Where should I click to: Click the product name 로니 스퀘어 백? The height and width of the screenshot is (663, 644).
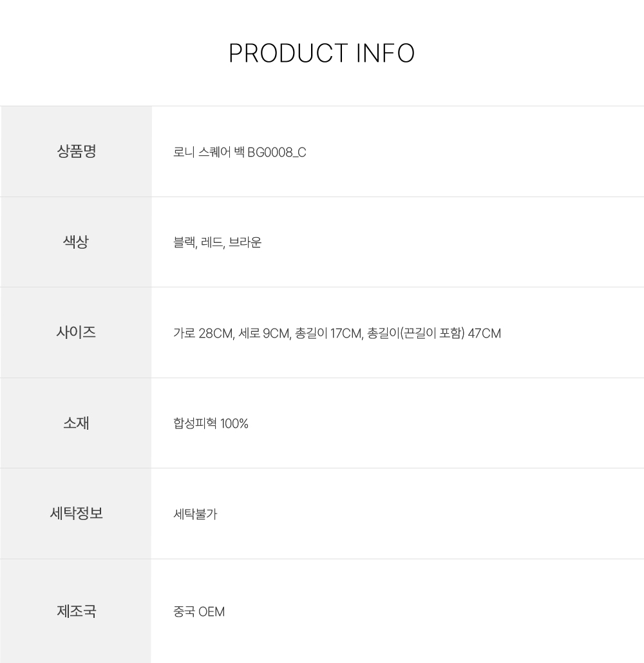tap(209, 153)
